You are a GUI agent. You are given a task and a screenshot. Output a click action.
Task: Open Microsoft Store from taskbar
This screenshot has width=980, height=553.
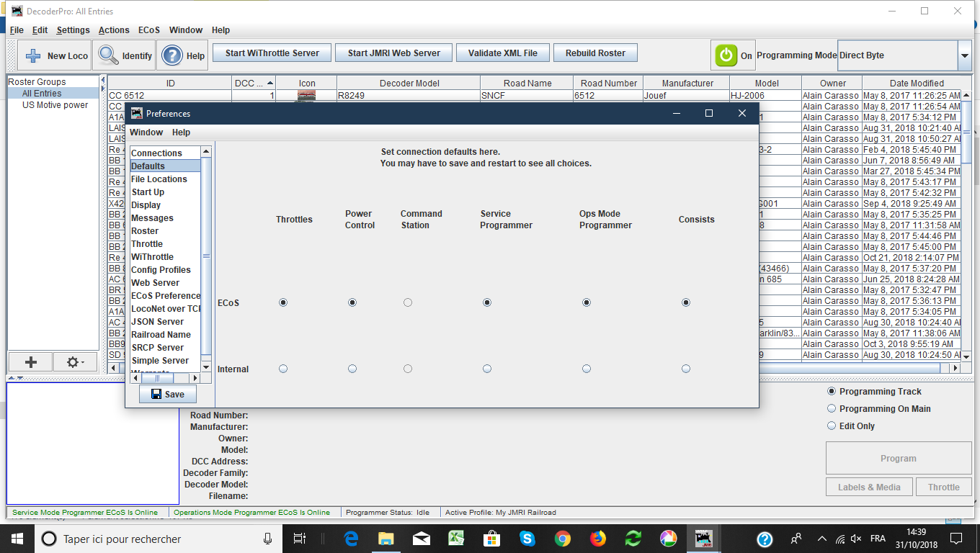tap(492, 538)
